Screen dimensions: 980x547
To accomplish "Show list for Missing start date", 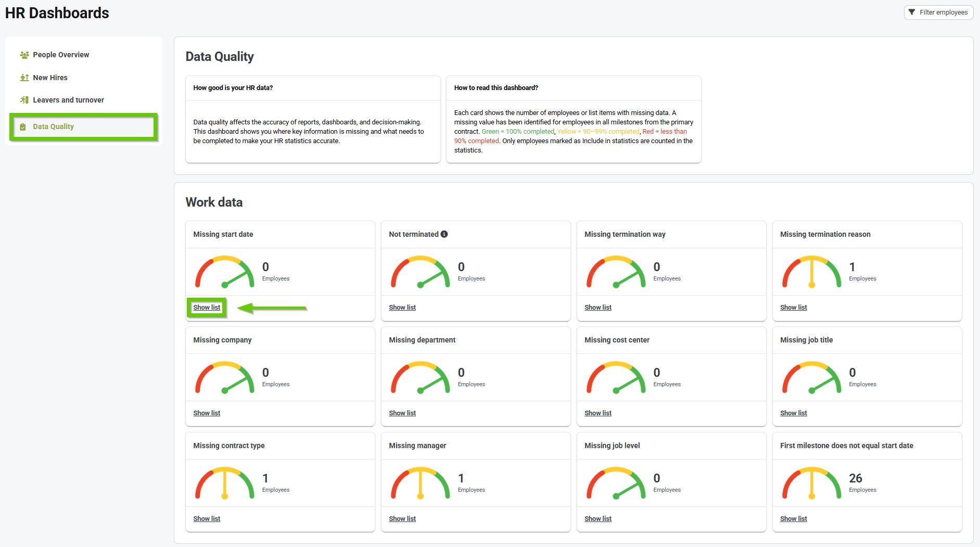I will [x=207, y=308].
